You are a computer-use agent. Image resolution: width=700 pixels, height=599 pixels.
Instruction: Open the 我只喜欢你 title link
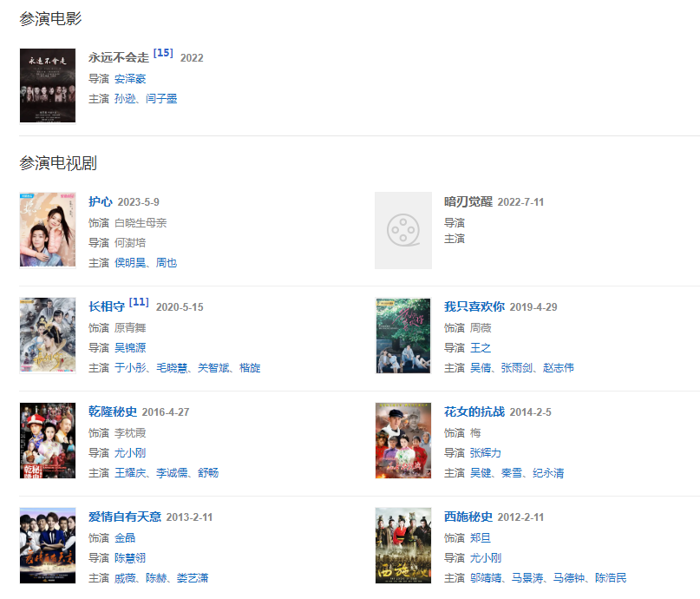click(474, 306)
